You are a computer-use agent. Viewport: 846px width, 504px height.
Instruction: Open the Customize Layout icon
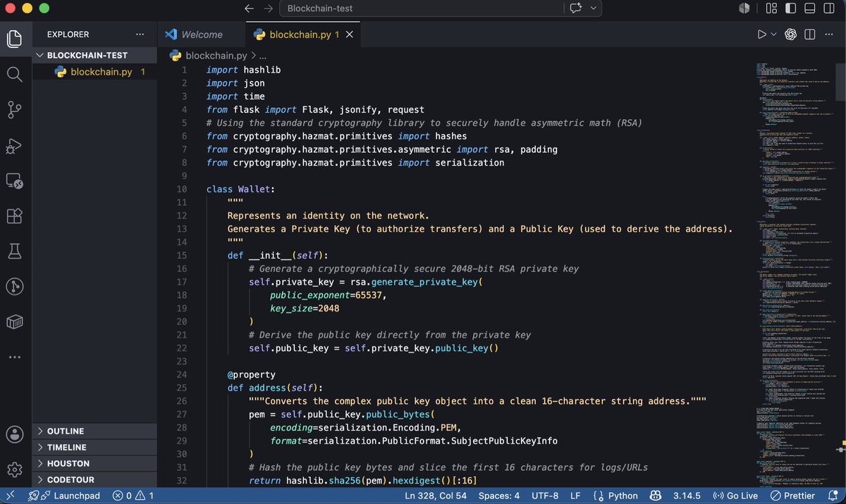click(771, 8)
